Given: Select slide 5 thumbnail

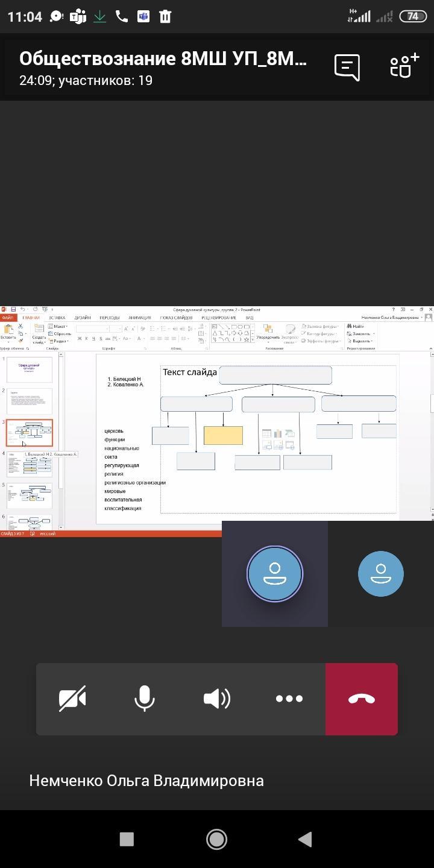Looking at the screenshot, I should (x=30, y=495).
